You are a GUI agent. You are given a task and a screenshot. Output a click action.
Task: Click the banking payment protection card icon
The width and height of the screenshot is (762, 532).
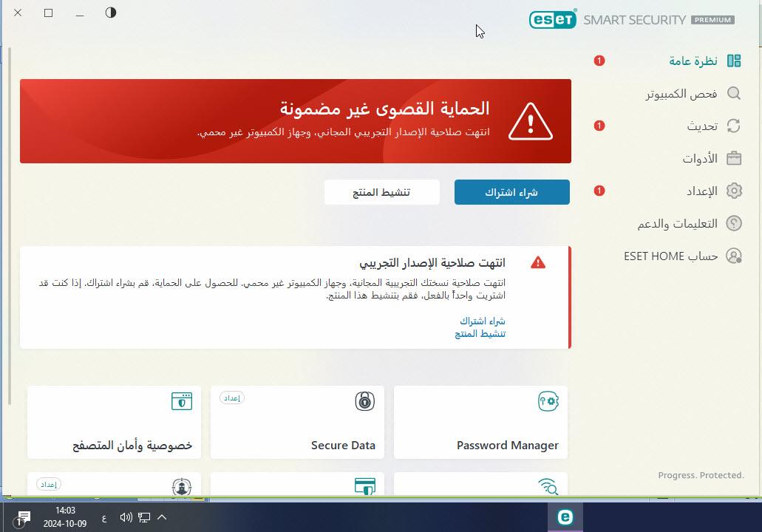[x=365, y=486]
